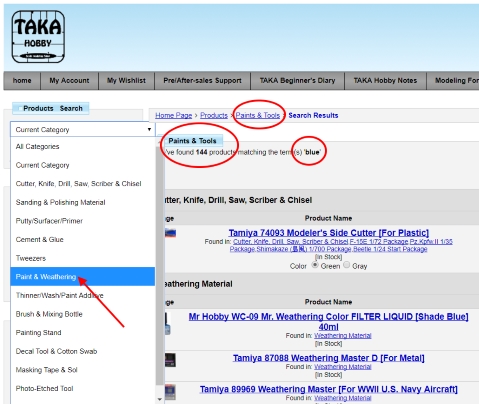The width and height of the screenshot is (479, 404).
Task: Choose Tweezers in the category list
Action: [x=83, y=258]
